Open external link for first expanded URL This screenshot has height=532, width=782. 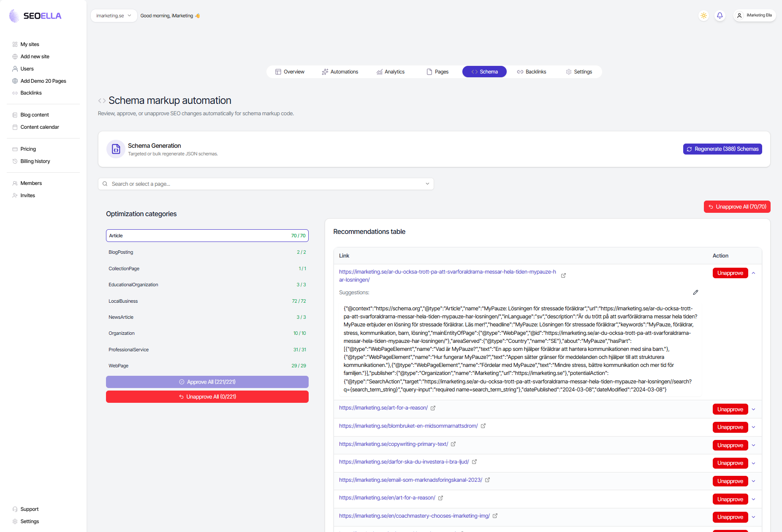click(x=563, y=276)
